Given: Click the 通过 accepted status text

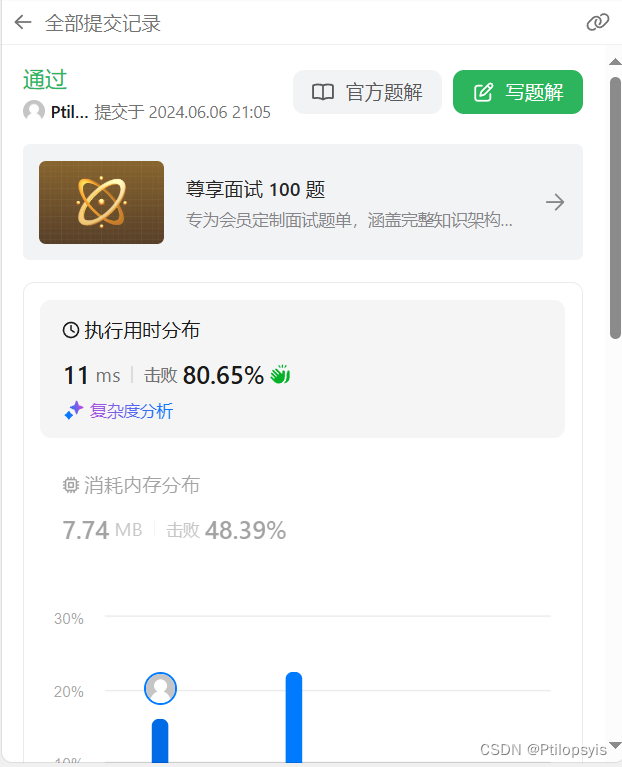Looking at the screenshot, I should click(45, 79).
